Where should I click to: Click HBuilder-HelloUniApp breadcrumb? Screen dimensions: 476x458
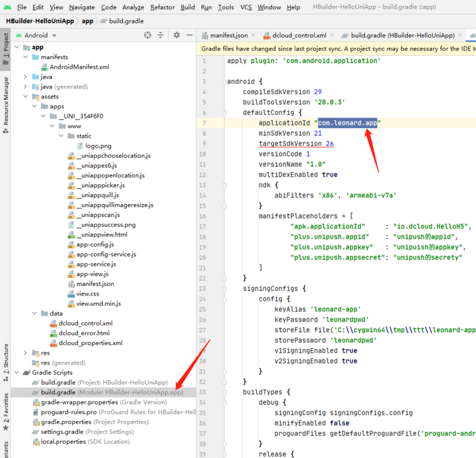pyautogui.click(x=40, y=21)
